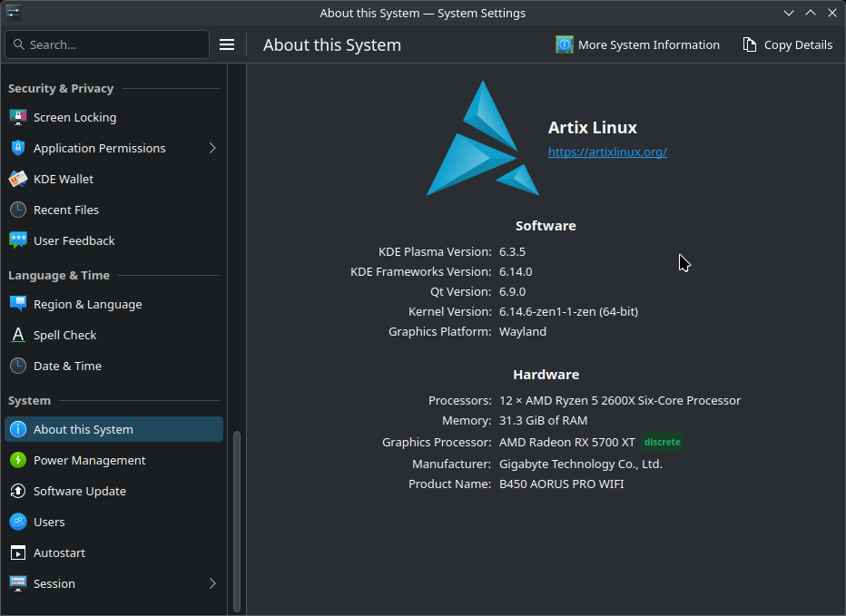The height and width of the screenshot is (616, 846).
Task: Click the 31.3 GiB of RAM value
Action: (544, 421)
